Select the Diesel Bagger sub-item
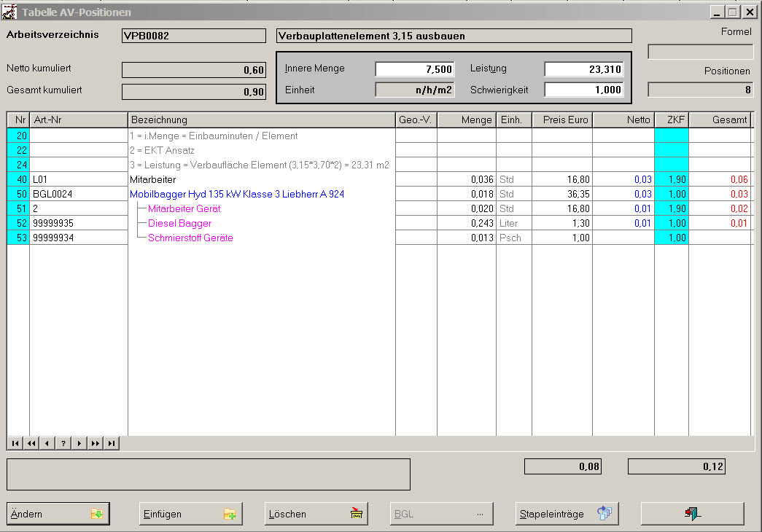762x532 pixels. point(179,224)
